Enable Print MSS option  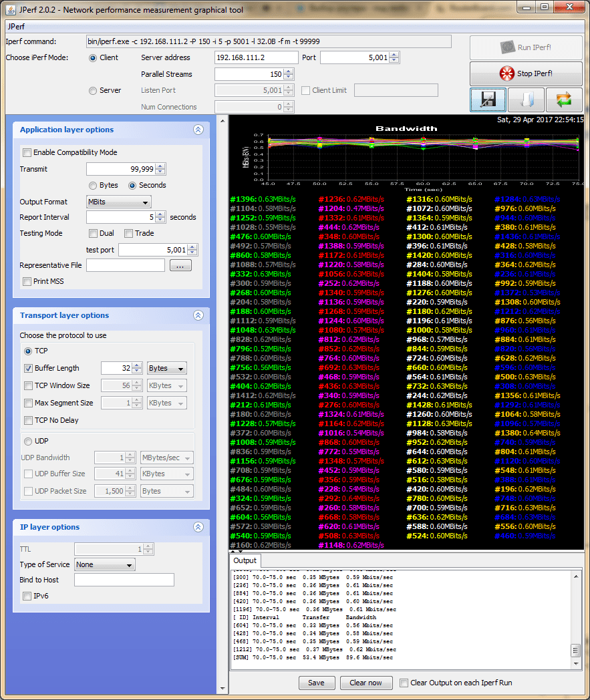(x=27, y=281)
